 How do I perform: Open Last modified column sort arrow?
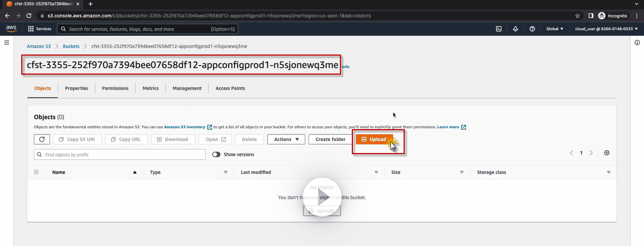pyautogui.click(x=376, y=172)
